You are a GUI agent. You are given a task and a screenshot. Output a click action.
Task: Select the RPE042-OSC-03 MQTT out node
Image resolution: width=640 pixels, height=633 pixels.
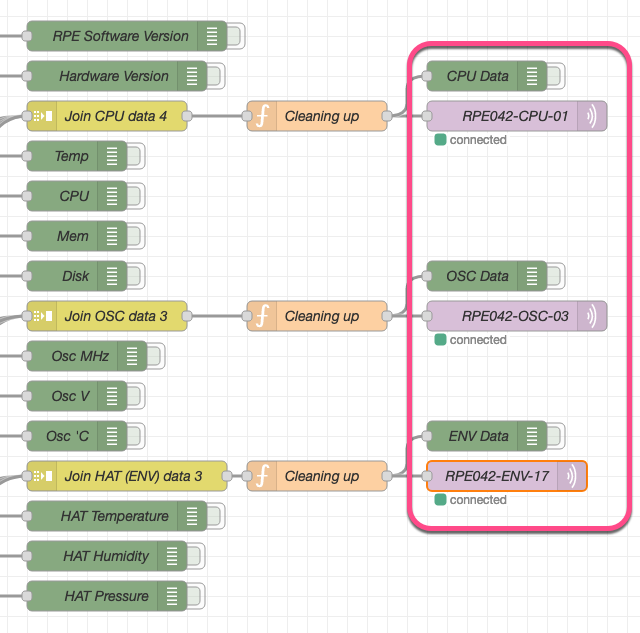pyautogui.click(x=517, y=316)
